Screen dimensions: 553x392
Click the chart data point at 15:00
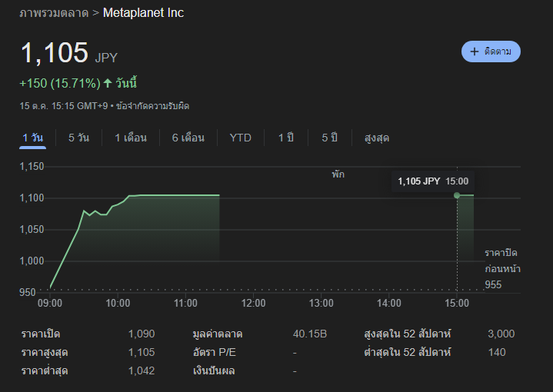click(457, 195)
